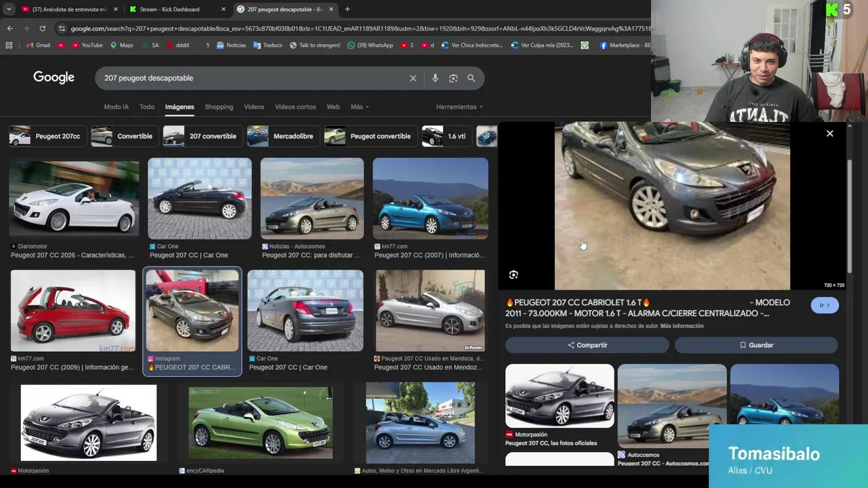Open the Mercado Libre Argentina silver car thumbnail

[420, 423]
